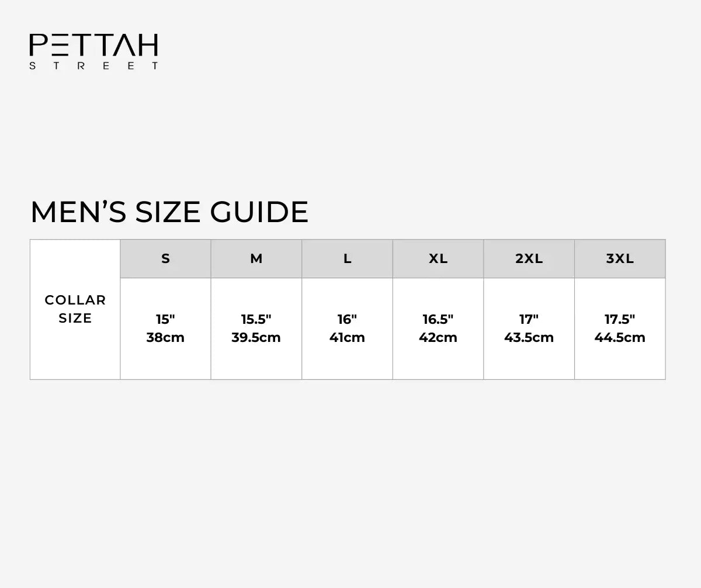Click the 15.5" collar measurement
This screenshot has height=588, width=701.
coord(256,319)
